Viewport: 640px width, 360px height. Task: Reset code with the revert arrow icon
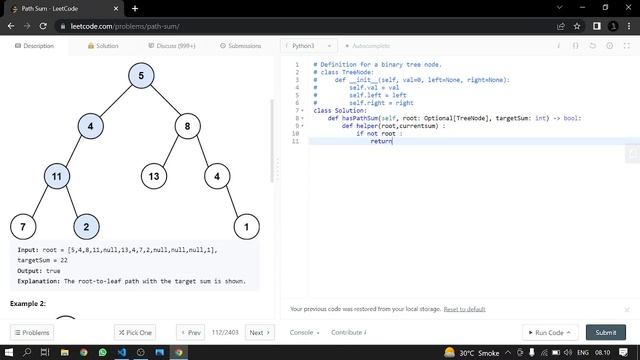592,46
